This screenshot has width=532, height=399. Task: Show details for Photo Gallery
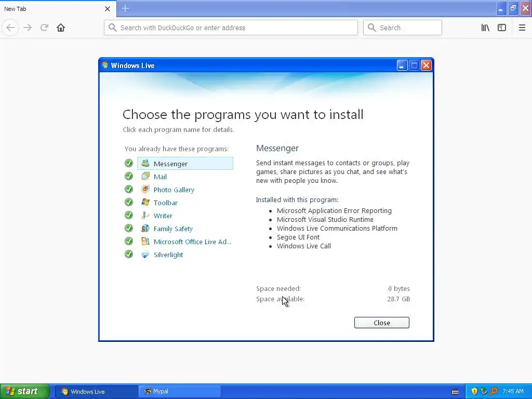(174, 190)
